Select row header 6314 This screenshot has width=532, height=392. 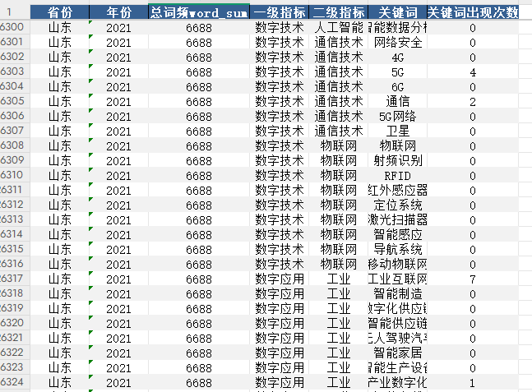coord(15,234)
